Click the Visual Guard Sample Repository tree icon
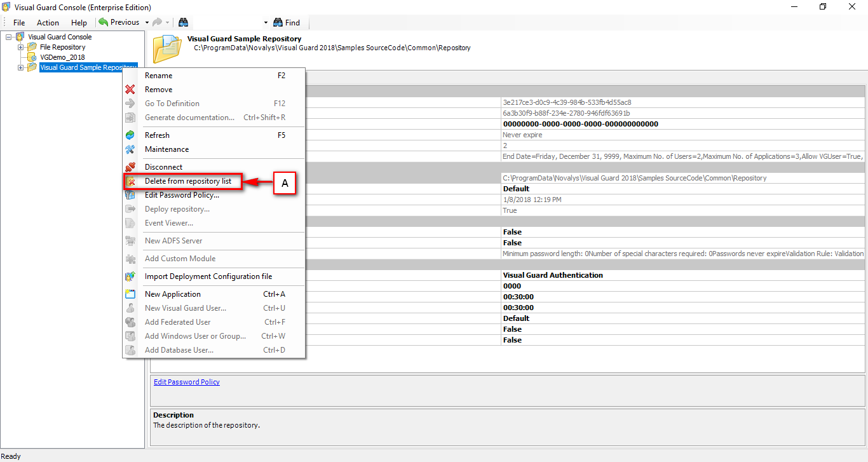The image size is (868, 462). (32, 67)
